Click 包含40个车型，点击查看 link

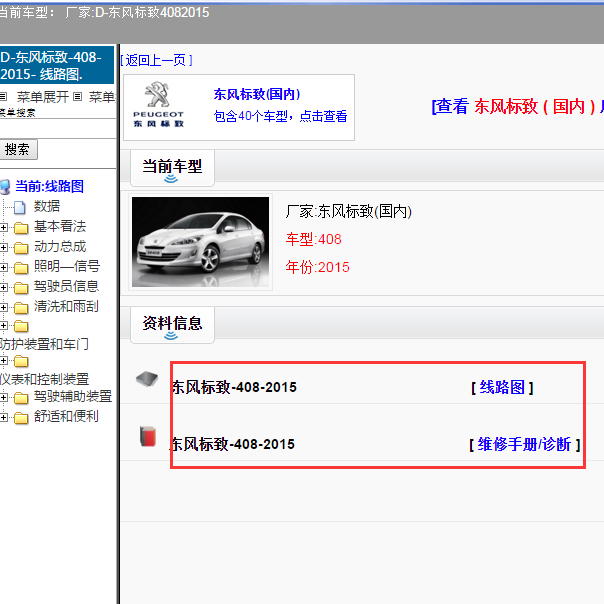point(280,116)
